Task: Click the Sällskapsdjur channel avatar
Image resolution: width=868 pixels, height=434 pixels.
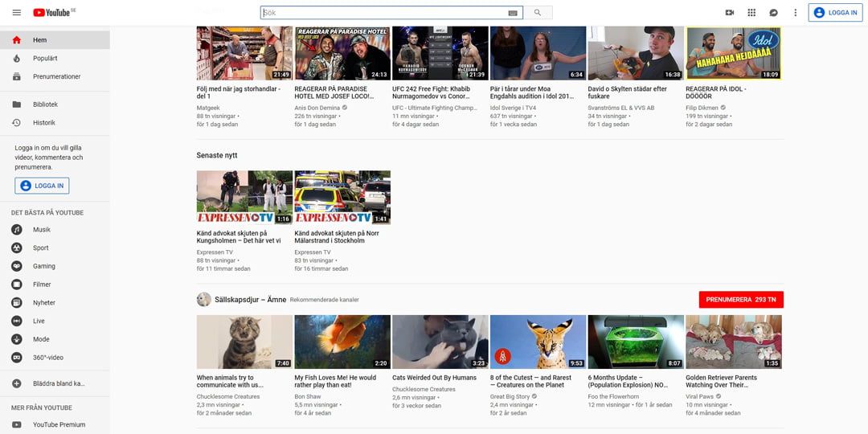Action: pos(203,300)
